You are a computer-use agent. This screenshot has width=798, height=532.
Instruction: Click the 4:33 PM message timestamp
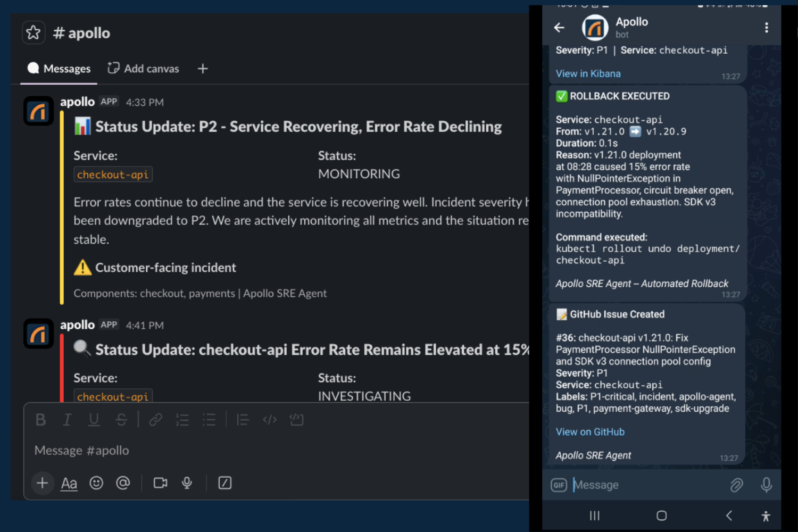point(145,102)
